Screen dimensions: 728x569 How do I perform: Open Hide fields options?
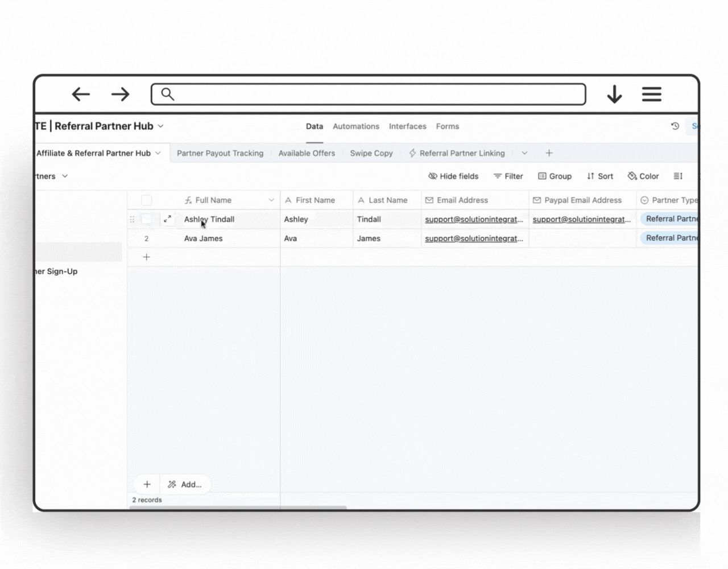(453, 176)
